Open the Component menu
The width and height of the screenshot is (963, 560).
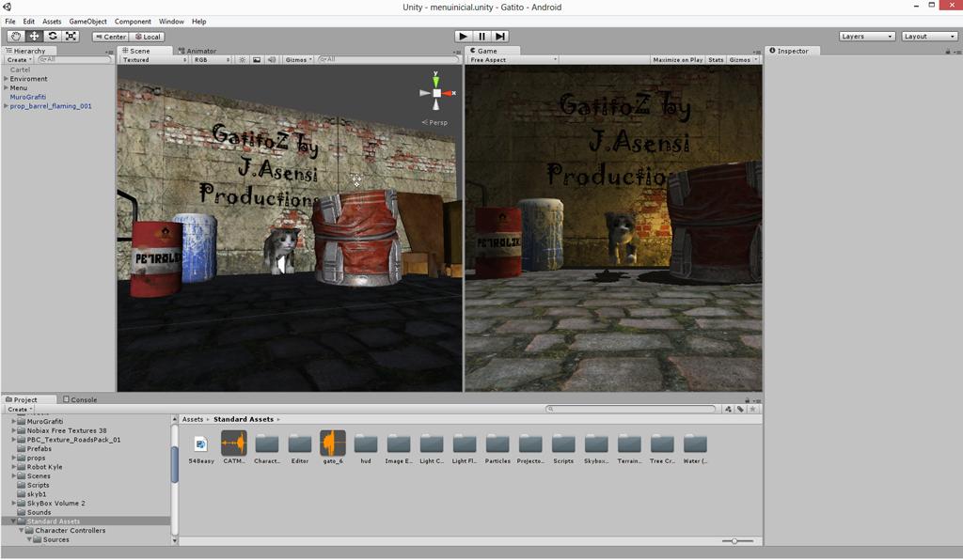point(133,22)
